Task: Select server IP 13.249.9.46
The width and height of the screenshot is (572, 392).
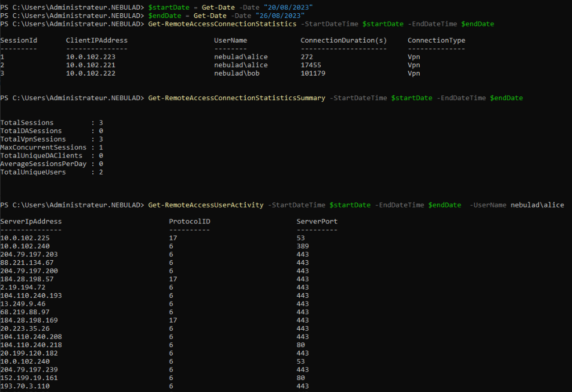Action: coord(23,304)
